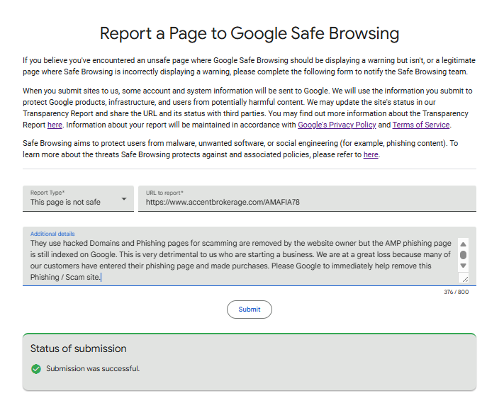Open the Terms of Service link

pyautogui.click(x=421, y=125)
